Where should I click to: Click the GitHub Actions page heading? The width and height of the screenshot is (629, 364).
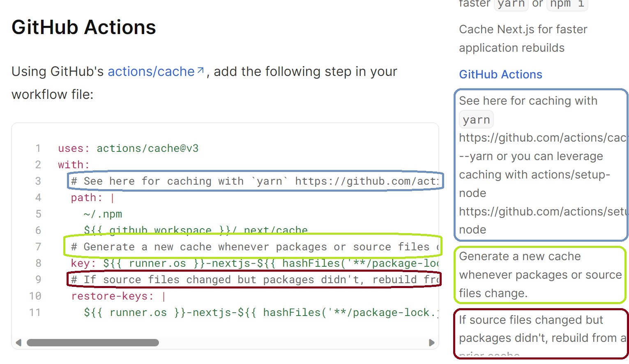83,27
